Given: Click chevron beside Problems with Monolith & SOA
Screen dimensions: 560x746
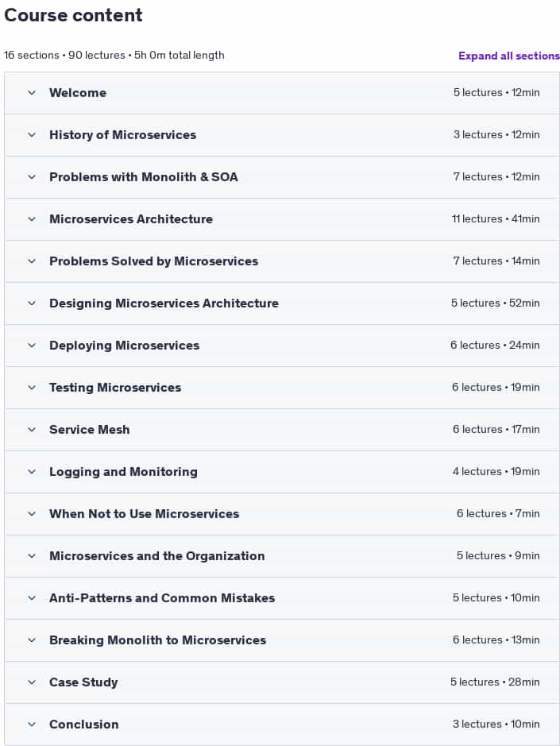Looking at the screenshot, I should coord(32,177).
